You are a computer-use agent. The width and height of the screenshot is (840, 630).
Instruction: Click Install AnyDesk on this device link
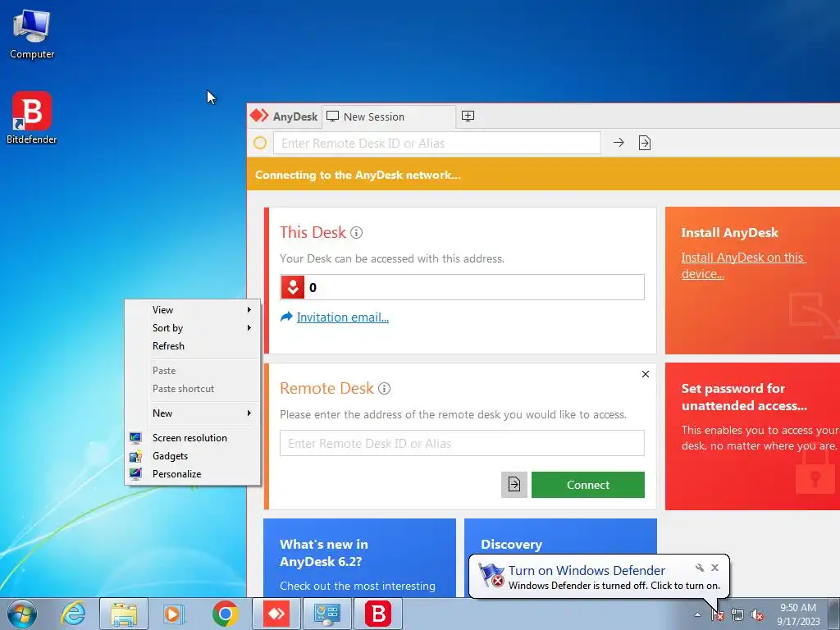pyautogui.click(x=743, y=266)
